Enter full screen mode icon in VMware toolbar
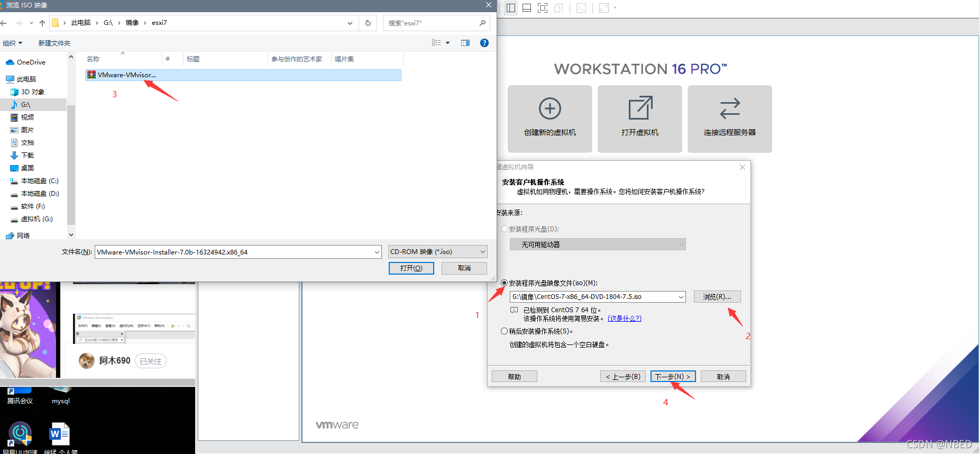The height and width of the screenshot is (454, 980). tap(543, 8)
